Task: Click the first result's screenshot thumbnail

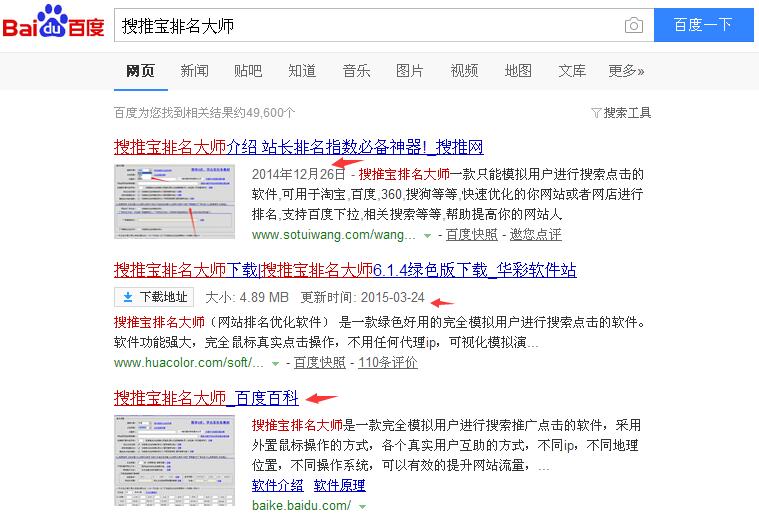Action: click(x=174, y=201)
